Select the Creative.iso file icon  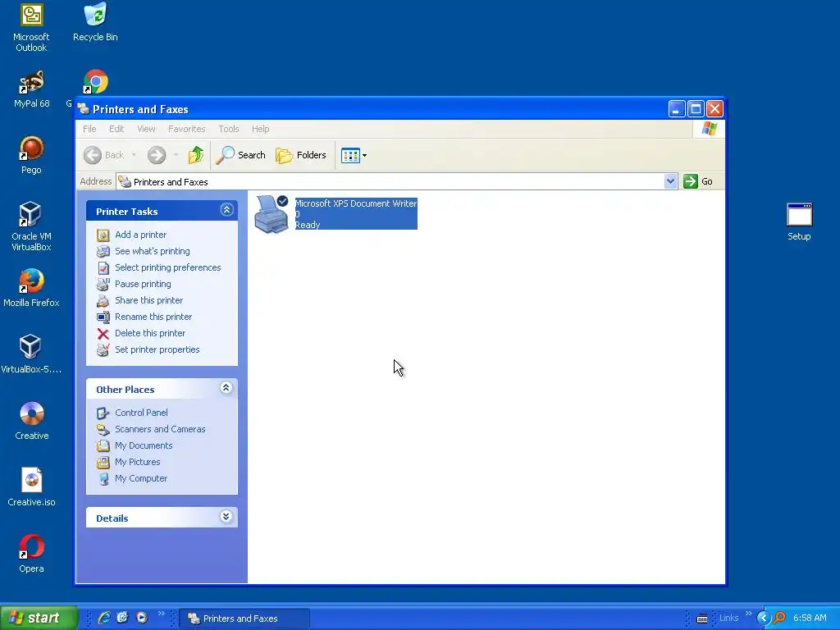[x=32, y=487]
